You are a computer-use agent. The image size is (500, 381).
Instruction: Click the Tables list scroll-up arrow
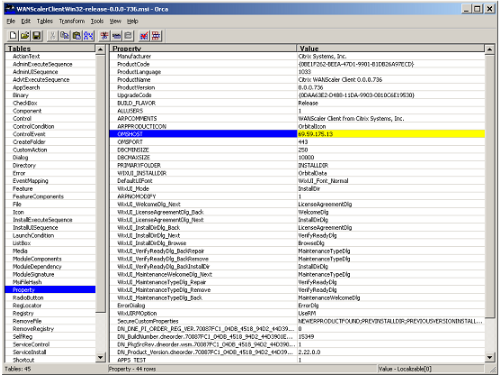[x=100, y=49]
